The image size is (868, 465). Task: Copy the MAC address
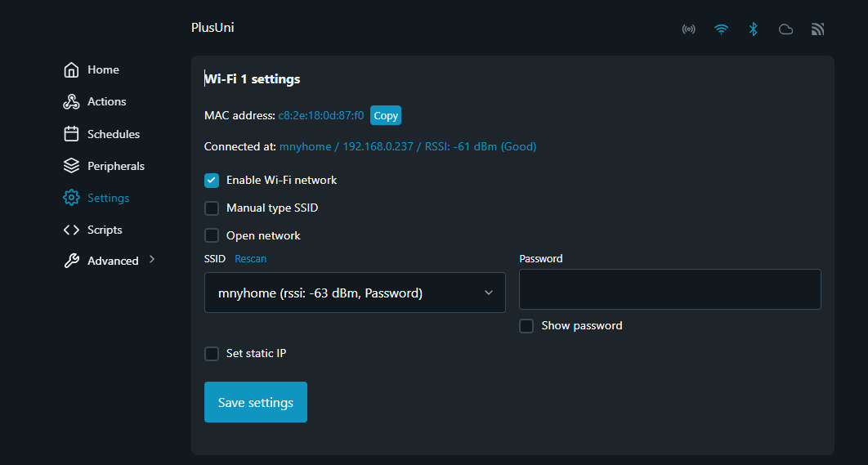click(x=386, y=115)
